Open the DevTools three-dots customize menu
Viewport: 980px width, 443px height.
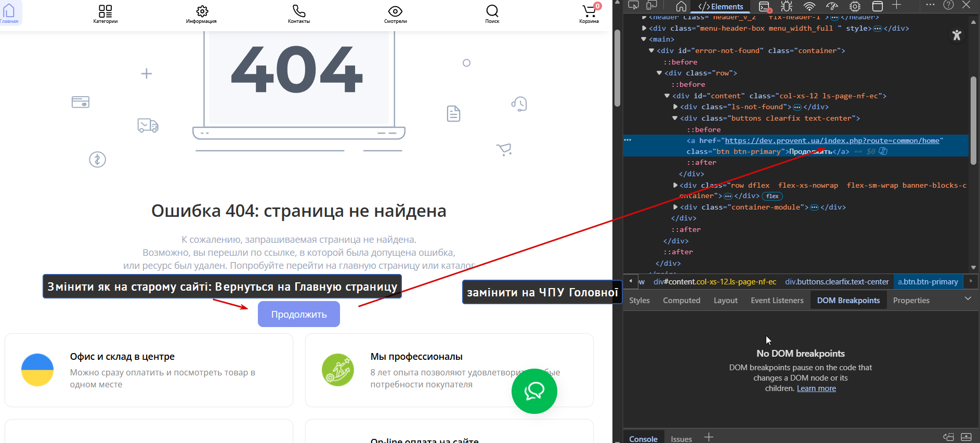[931, 5]
